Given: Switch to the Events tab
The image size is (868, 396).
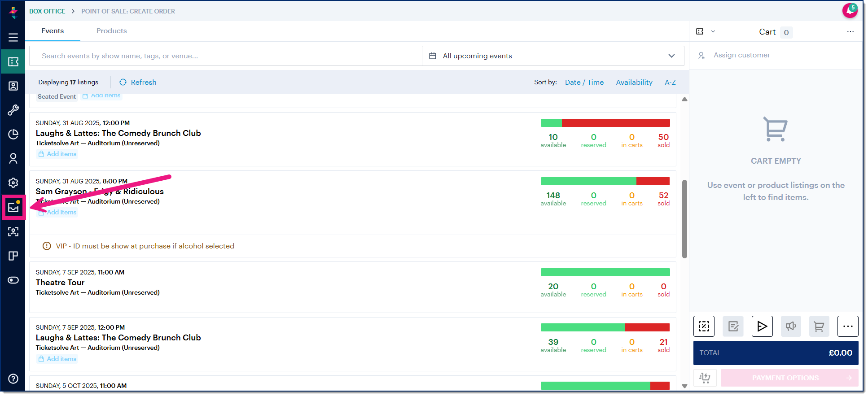Looking at the screenshot, I should click(x=53, y=31).
